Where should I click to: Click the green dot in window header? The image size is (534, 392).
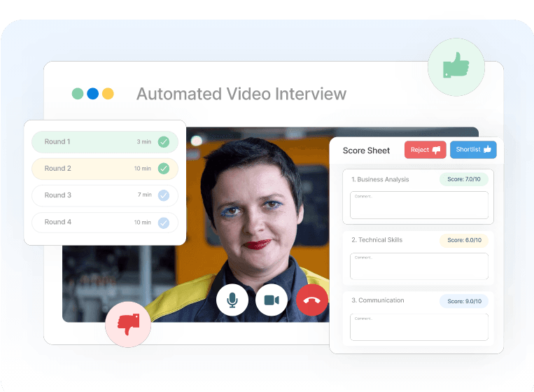pyautogui.click(x=78, y=94)
